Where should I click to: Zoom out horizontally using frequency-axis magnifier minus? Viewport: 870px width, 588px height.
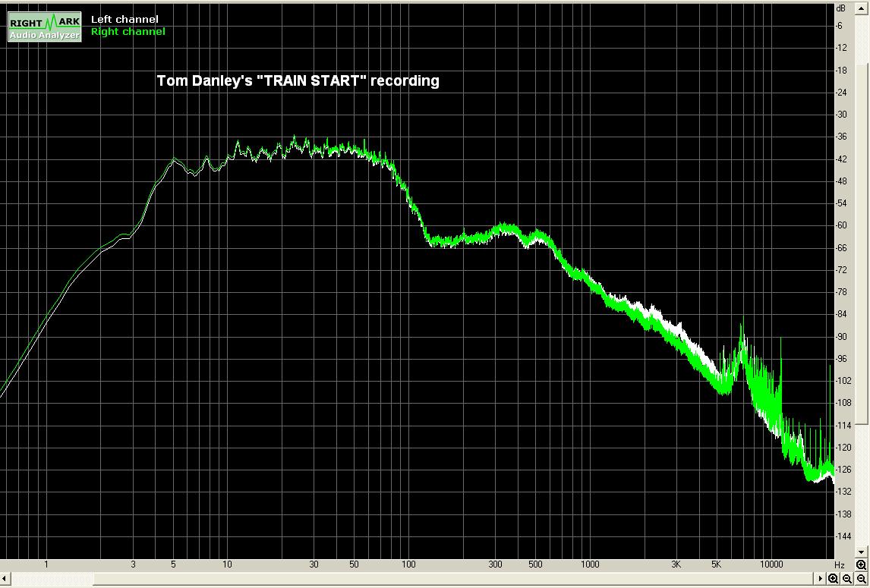846,579
